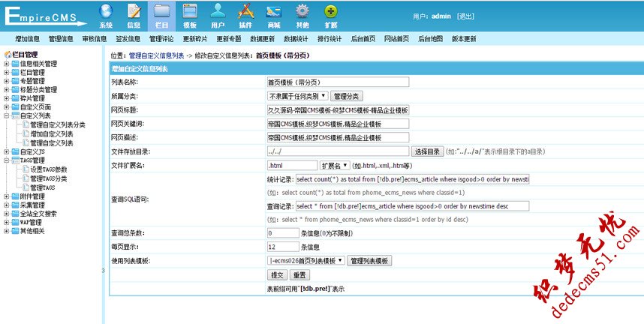Click folder icon for 信息相关管理
644x324 pixels.
click(16, 64)
